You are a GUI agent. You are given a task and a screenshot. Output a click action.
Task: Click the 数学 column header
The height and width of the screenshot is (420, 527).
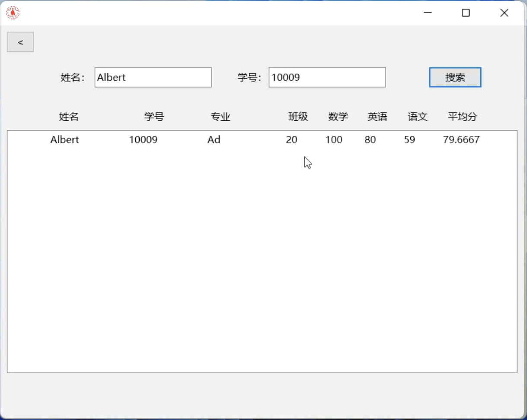[338, 116]
